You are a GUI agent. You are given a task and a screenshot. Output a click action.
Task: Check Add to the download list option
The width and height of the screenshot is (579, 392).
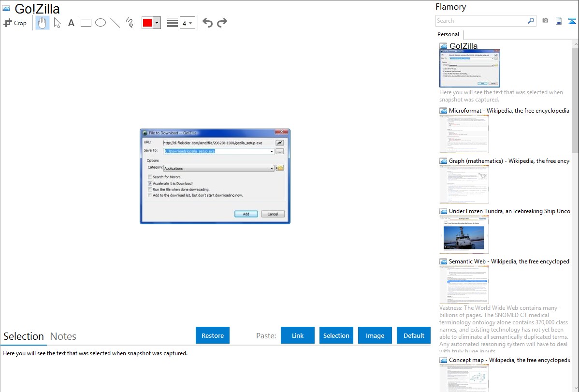point(150,195)
